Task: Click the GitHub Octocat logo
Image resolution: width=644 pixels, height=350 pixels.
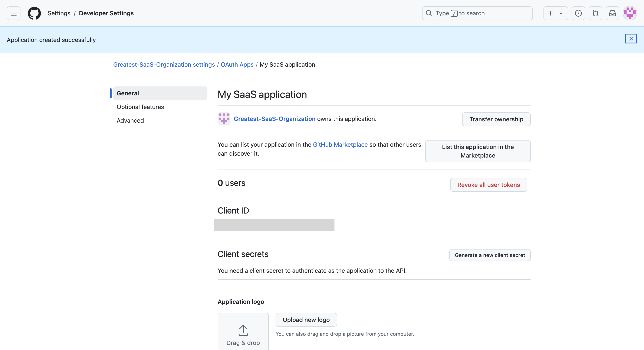Action: click(34, 13)
